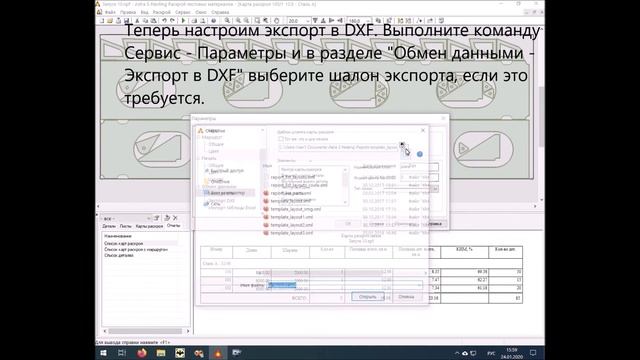Open Firefox from the taskbar
Screen dimensions: 640x360
142,353
